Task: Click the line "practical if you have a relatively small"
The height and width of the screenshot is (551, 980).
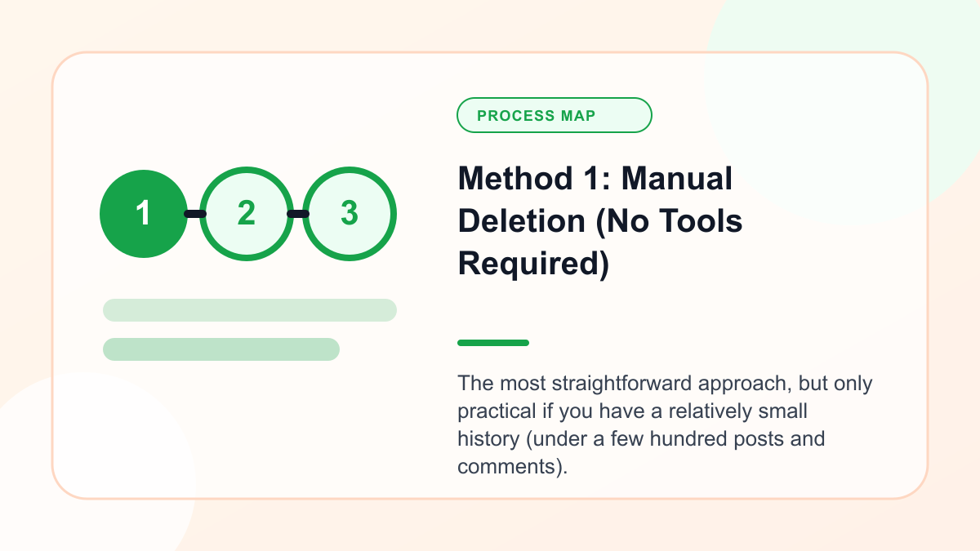Action: pyautogui.click(x=632, y=411)
